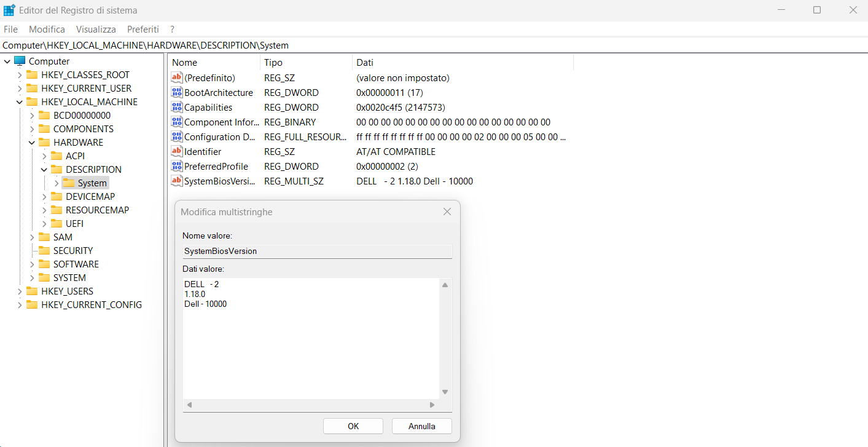Click the SECURITY folder icon
The width and height of the screenshot is (868, 447).
pos(44,251)
